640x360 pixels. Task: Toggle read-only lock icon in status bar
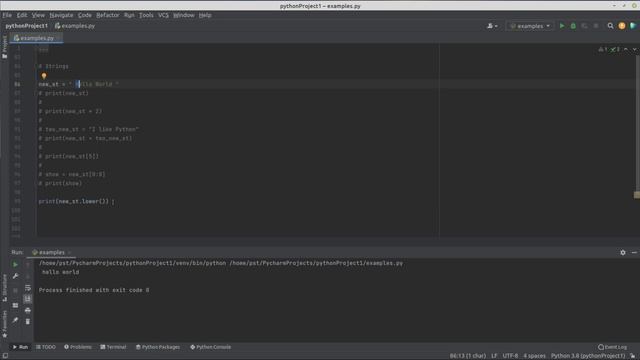click(x=633, y=356)
